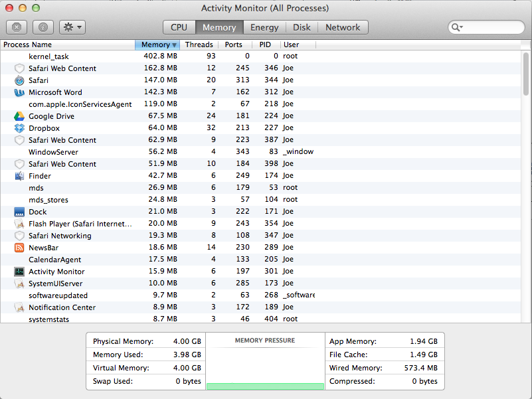Select the com.apple.IconServicesAgent process
The image size is (532, 399).
260,104
